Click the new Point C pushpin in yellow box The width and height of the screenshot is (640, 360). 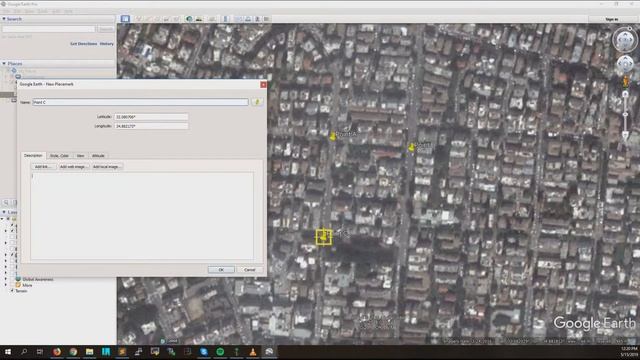point(324,237)
